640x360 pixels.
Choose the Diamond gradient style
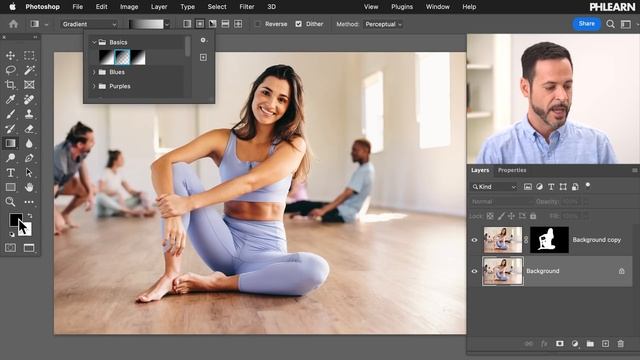tap(238, 24)
